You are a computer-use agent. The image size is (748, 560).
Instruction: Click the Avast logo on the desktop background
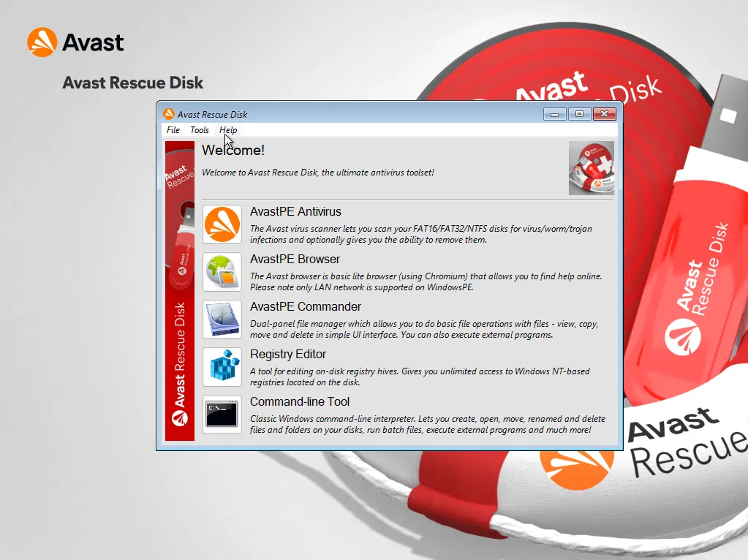(75, 42)
